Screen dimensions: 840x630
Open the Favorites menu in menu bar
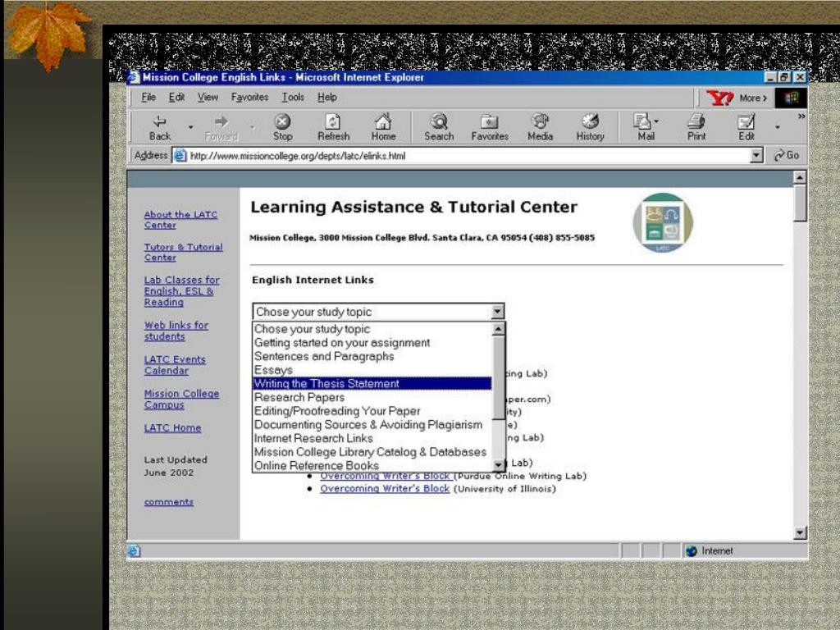coord(249,98)
